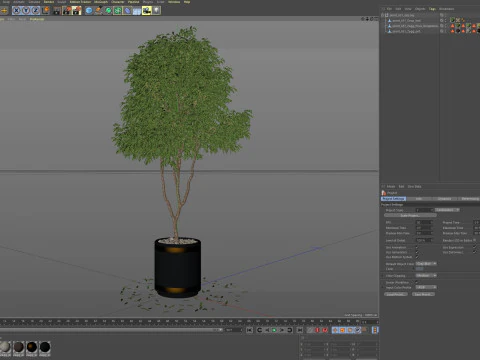The height and width of the screenshot is (360, 480).
Task: Open the Window menu
Action: click(174, 2)
